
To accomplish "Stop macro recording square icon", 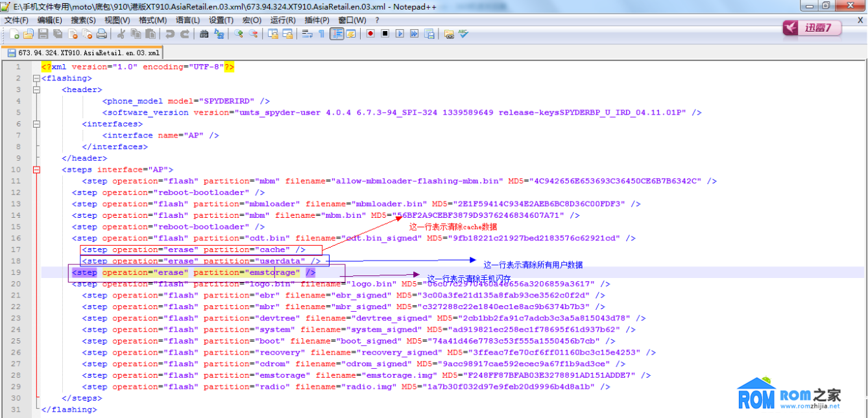I will tap(385, 34).
